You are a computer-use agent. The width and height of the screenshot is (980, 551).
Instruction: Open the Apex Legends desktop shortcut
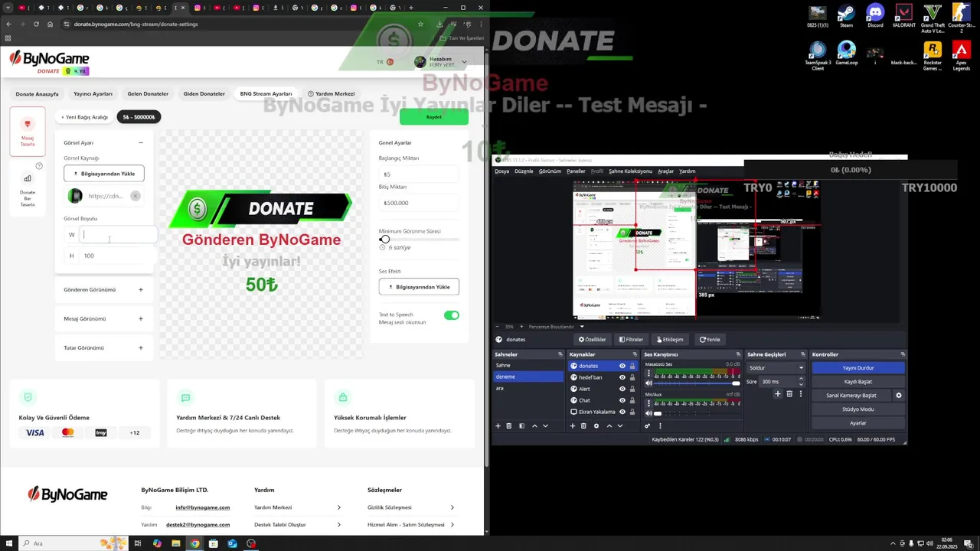coord(961,55)
